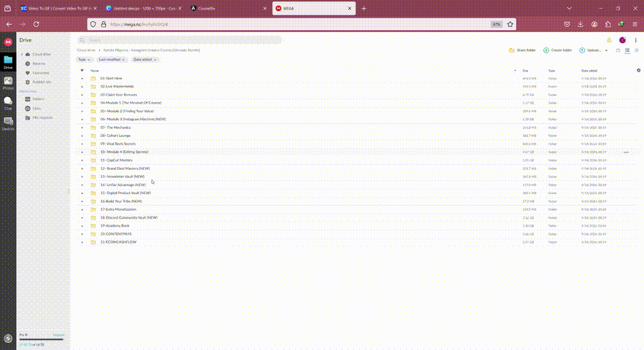Open Firefox downloads panel

580,24
